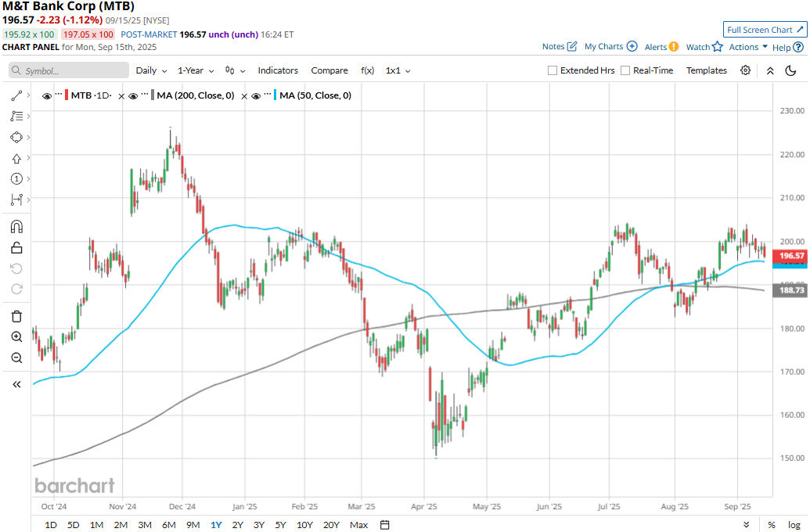The width and height of the screenshot is (810, 532).
Task: Enable the Extended Hrs checkbox
Action: [x=553, y=70]
